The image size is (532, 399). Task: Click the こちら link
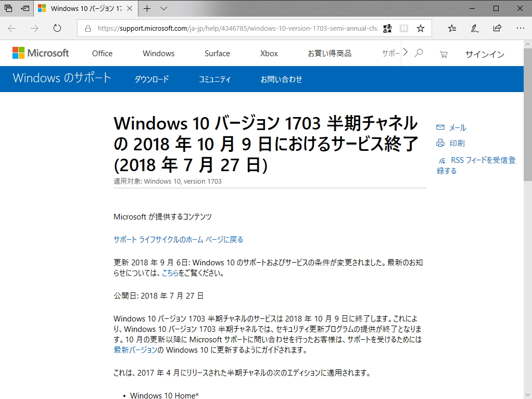[170, 273]
